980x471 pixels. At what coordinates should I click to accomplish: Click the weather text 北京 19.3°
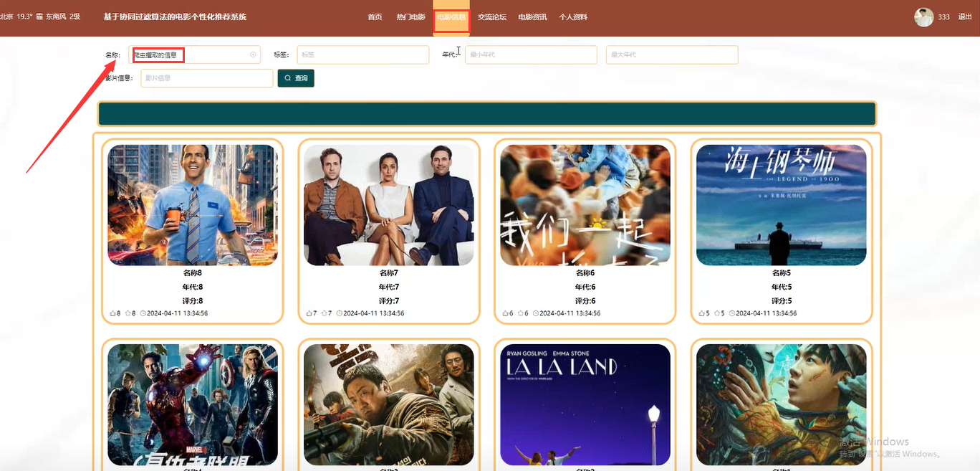16,16
